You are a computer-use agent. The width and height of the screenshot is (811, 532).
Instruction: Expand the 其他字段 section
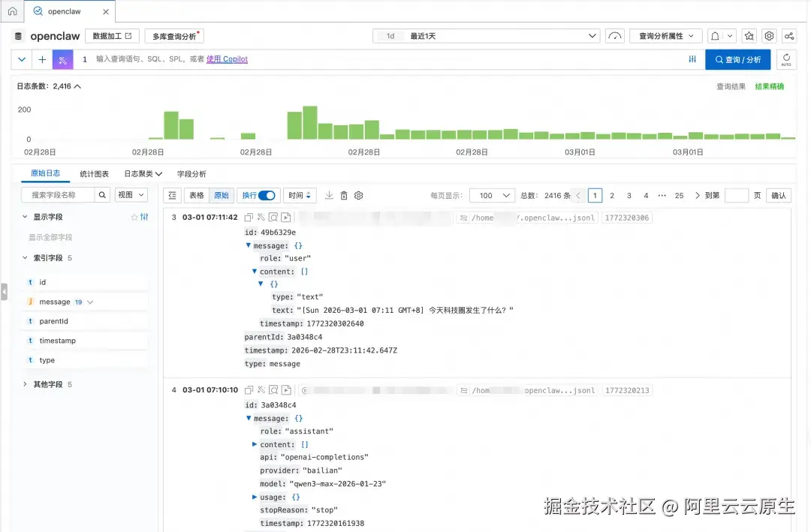(x=25, y=384)
